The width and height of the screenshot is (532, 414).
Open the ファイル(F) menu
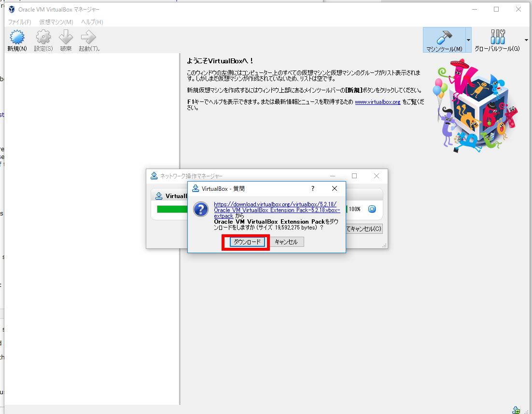(19, 22)
